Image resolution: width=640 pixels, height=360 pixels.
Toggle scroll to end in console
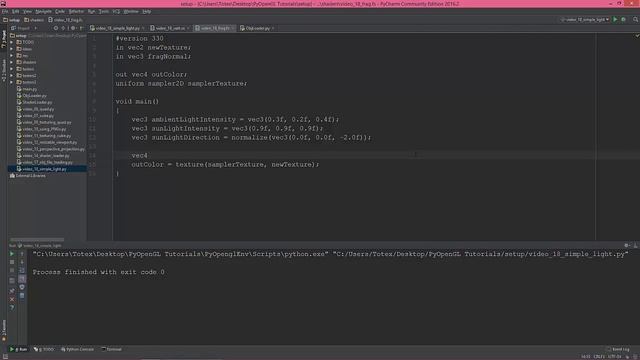point(22,279)
